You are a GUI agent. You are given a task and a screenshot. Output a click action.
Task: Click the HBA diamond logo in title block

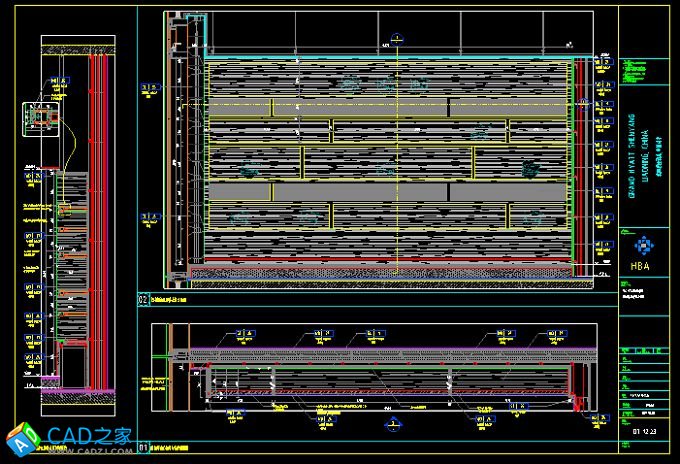click(641, 245)
